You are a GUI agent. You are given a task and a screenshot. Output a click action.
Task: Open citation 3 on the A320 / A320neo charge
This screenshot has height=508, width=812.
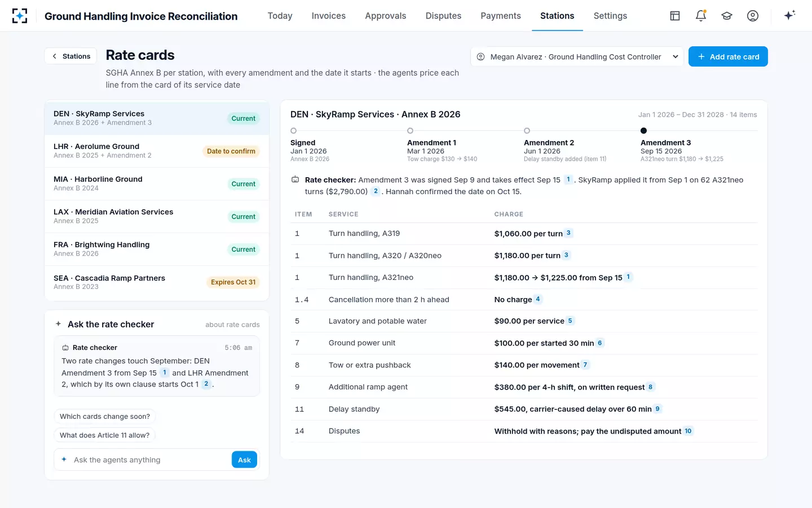[x=566, y=255]
